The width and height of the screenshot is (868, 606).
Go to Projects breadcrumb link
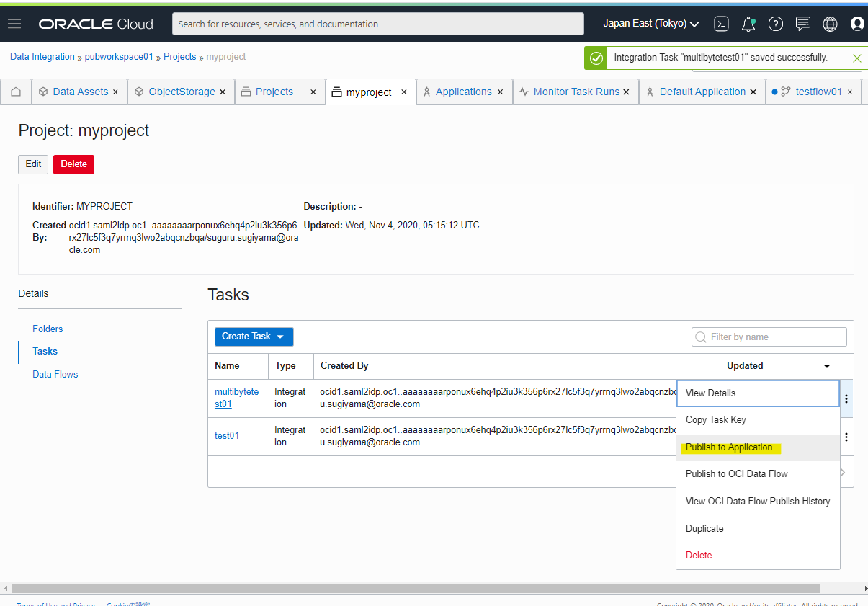[179, 57]
